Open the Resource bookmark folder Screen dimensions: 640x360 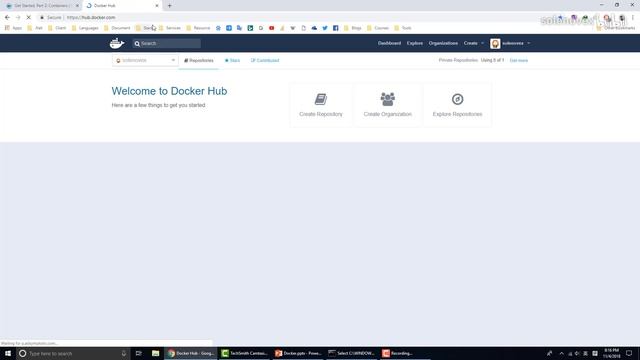[198, 28]
